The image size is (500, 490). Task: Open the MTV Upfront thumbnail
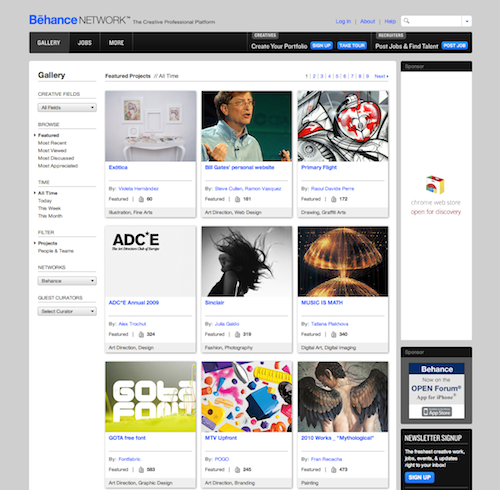[x=247, y=397]
